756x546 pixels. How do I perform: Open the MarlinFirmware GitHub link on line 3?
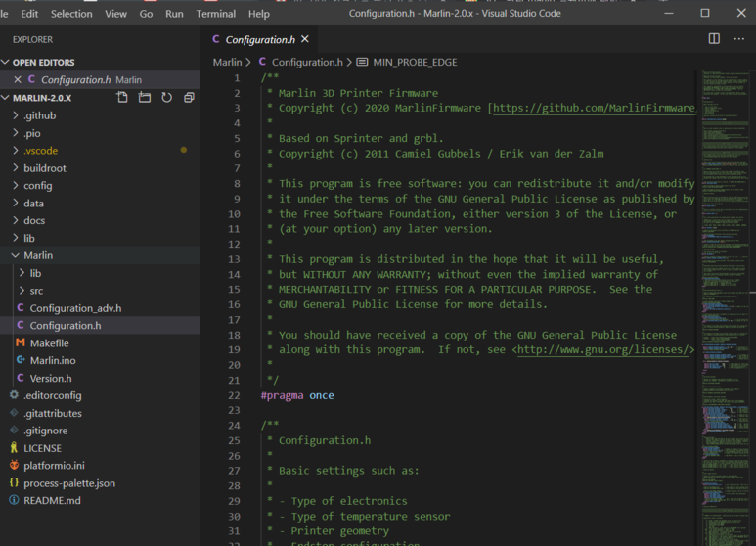point(594,108)
